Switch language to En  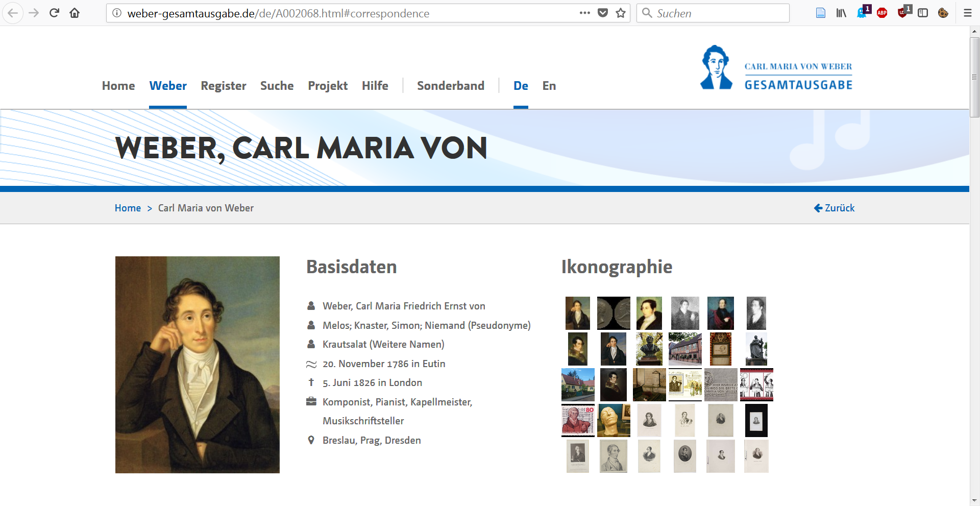point(549,86)
